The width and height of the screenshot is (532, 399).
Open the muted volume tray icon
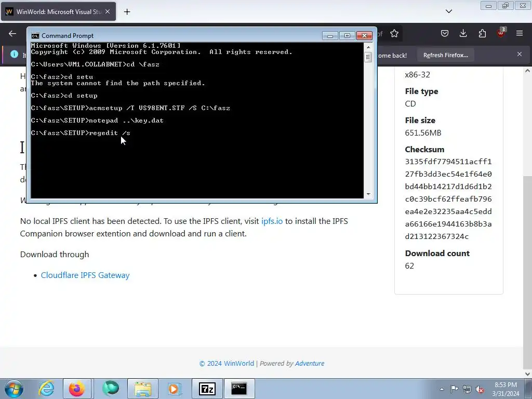pos(480,389)
